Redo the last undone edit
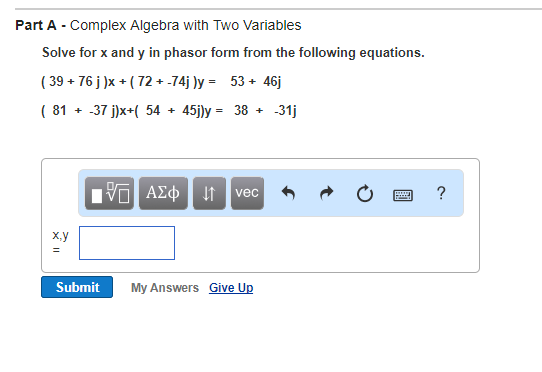This screenshot has height=372, width=542. 326,193
